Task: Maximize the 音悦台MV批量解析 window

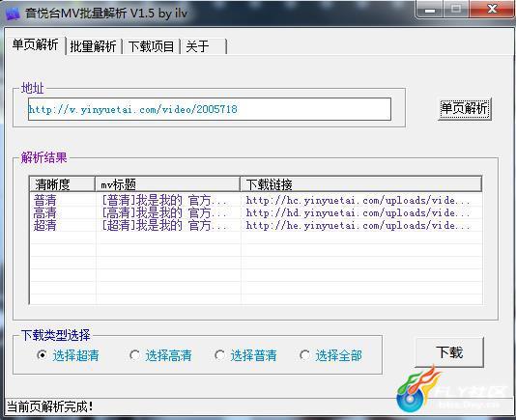Action: (456, 9)
